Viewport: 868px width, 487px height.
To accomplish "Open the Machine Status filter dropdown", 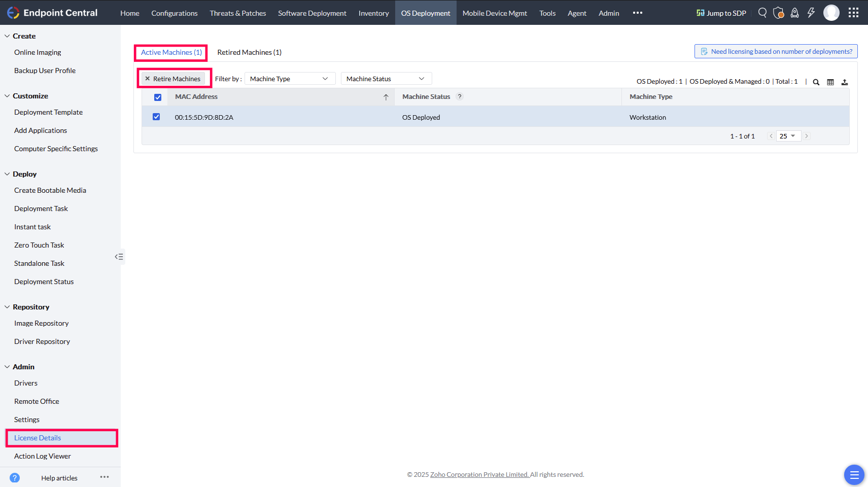I will [386, 78].
